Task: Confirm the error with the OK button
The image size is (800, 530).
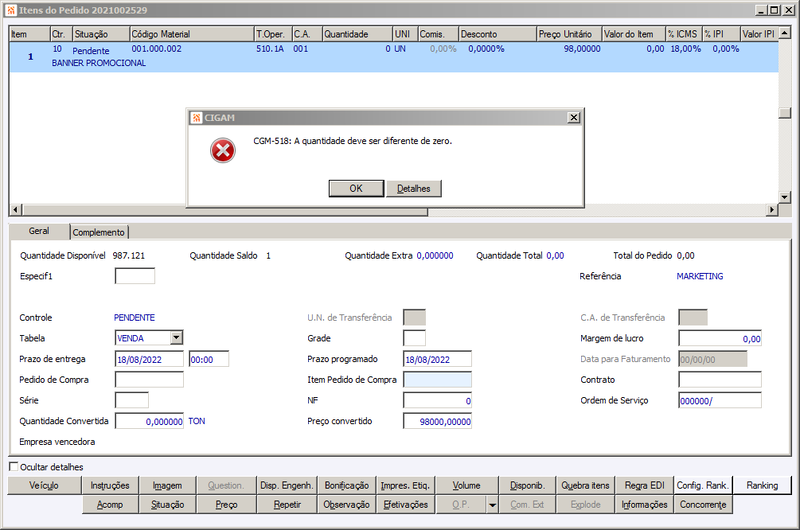Action: (x=356, y=189)
